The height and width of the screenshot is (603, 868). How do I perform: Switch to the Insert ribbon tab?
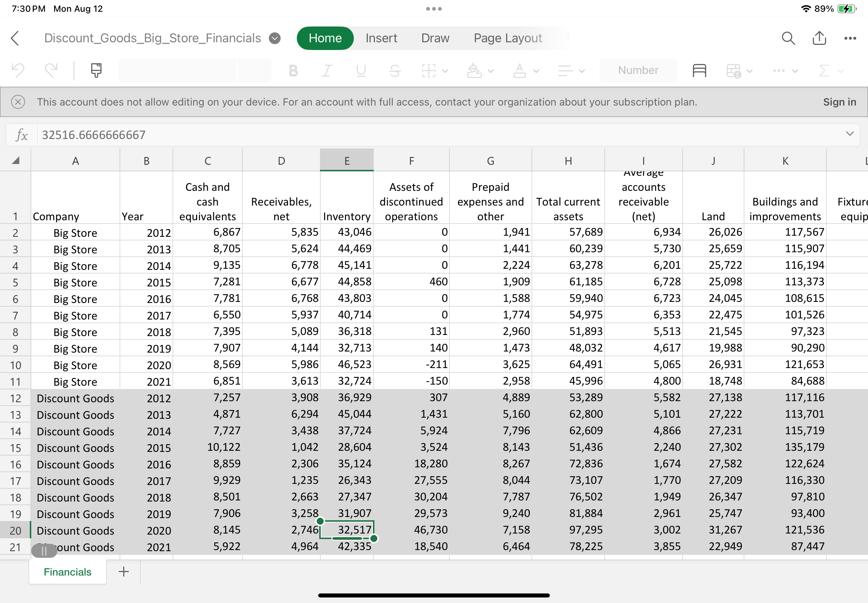tap(381, 38)
